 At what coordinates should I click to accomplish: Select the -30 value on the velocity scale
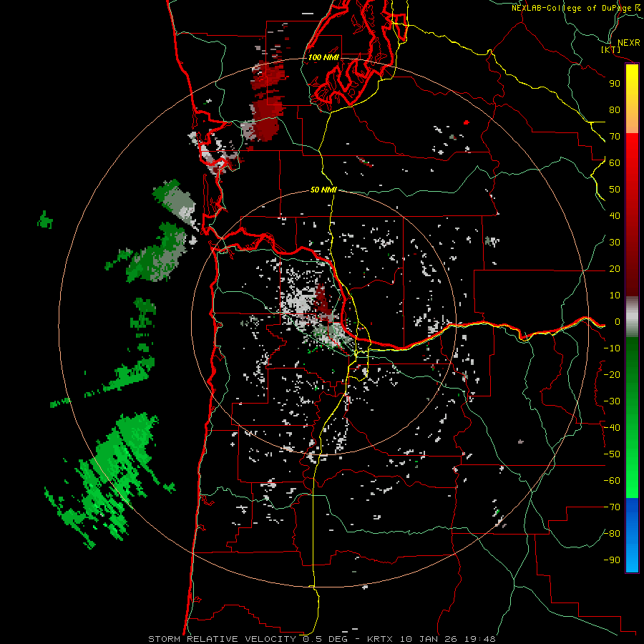[612, 401]
